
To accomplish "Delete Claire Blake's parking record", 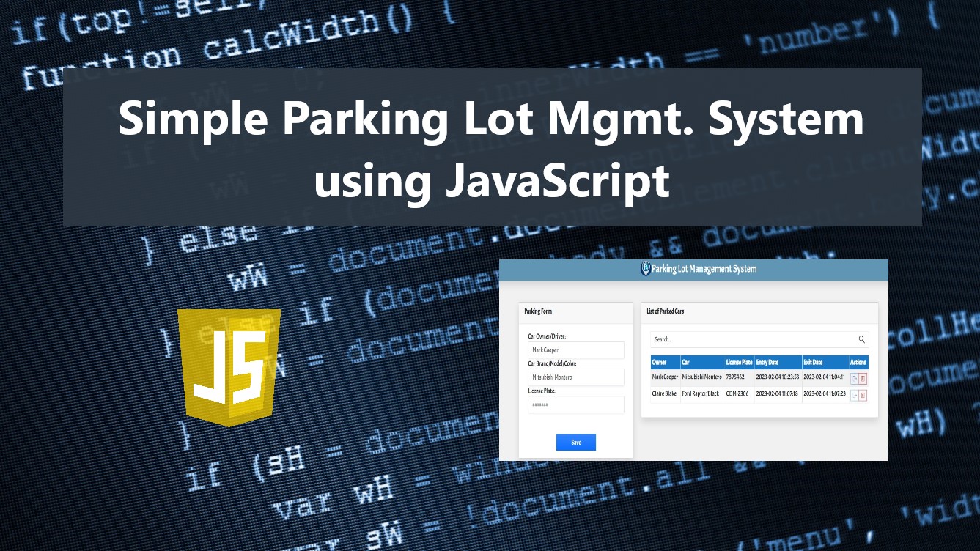I will 863,395.
